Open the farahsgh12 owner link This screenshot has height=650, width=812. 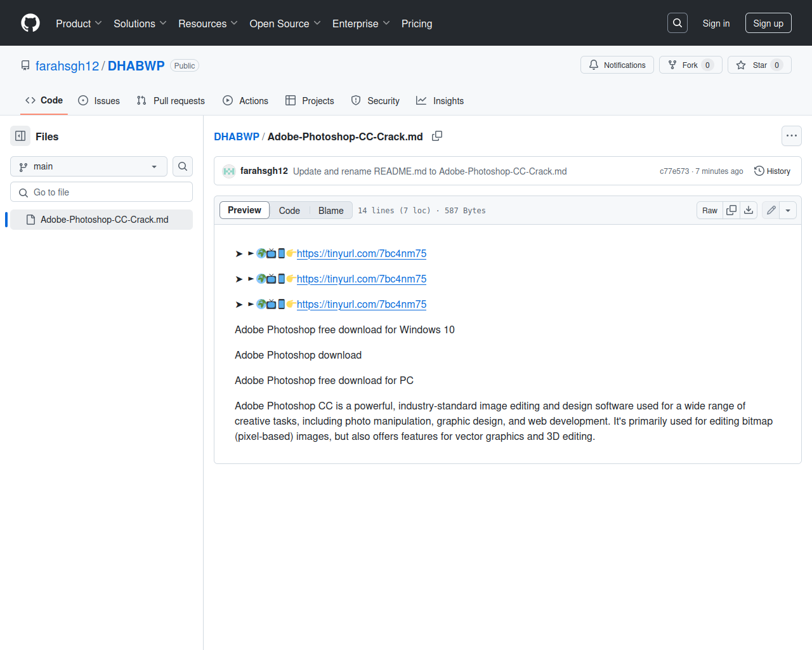pos(67,66)
